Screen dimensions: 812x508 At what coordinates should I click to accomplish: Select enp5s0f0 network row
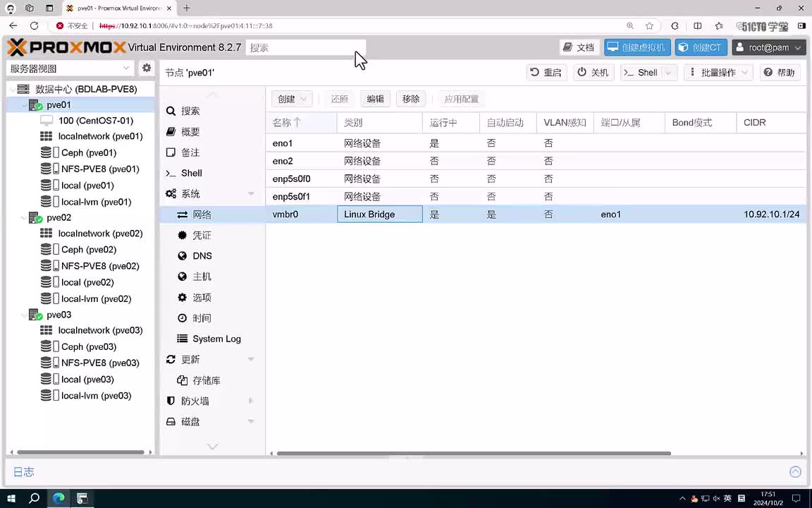pyautogui.click(x=536, y=179)
